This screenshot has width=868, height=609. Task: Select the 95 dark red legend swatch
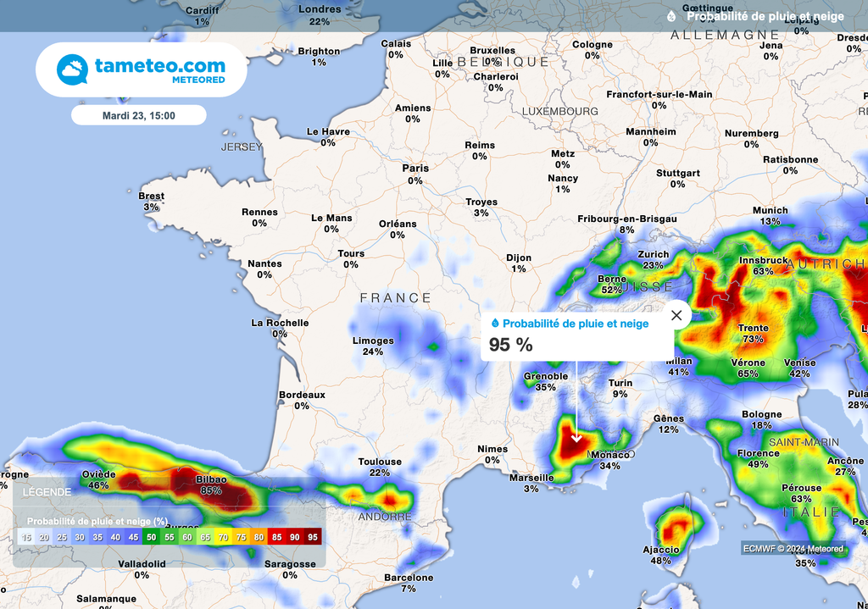pyautogui.click(x=312, y=537)
